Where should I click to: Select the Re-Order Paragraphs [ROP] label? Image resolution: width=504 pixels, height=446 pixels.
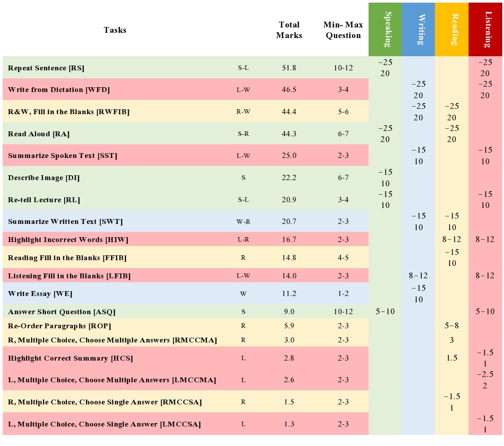click(60, 326)
